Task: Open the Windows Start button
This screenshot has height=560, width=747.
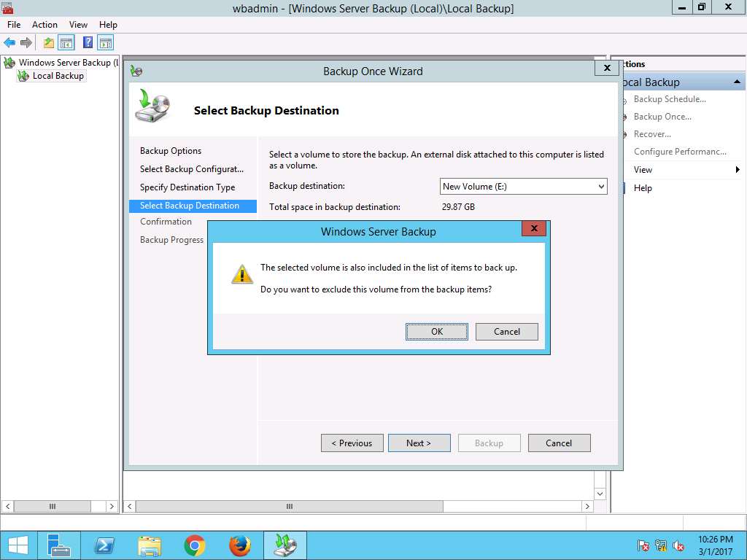Action: pyautogui.click(x=18, y=545)
